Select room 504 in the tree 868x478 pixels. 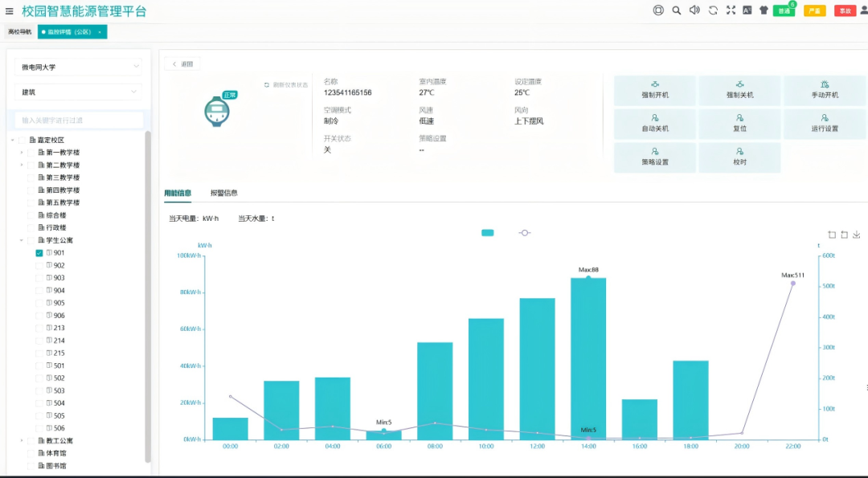pos(55,403)
